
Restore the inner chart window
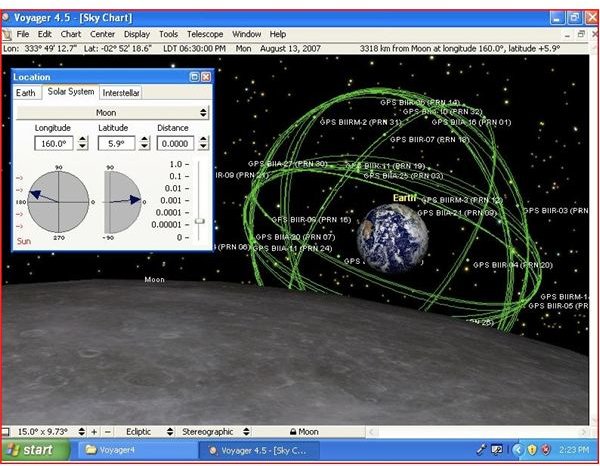(581, 34)
